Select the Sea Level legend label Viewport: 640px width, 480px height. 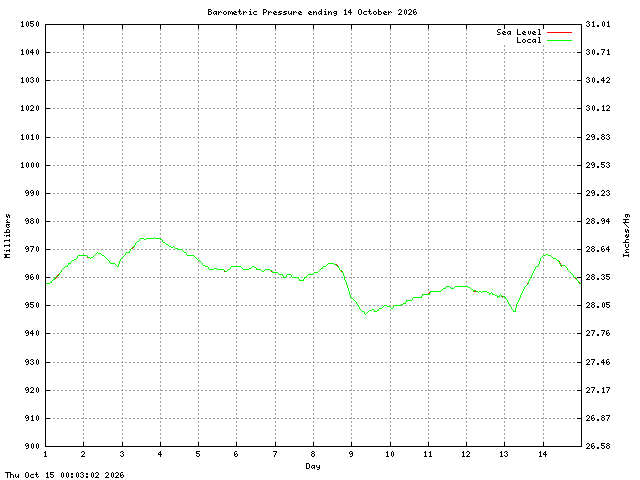tap(519, 32)
